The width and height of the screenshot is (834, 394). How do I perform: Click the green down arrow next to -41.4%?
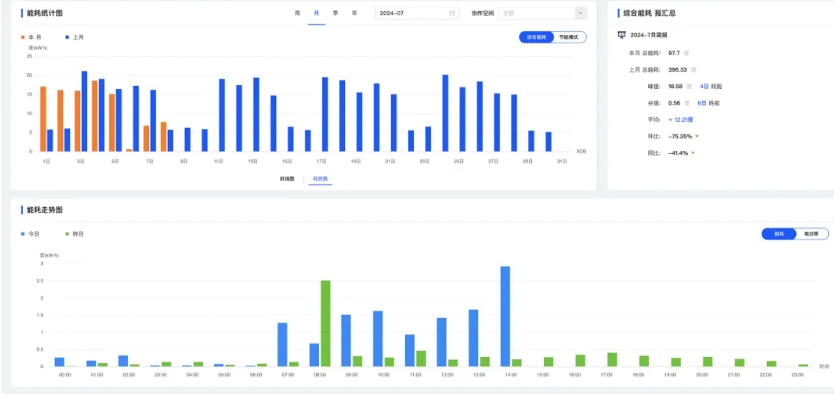(x=693, y=153)
